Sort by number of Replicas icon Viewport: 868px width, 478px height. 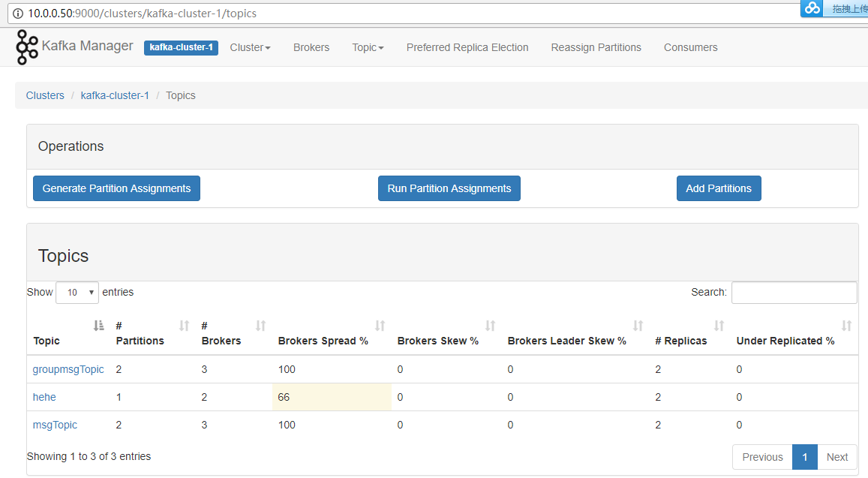pos(719,326)
